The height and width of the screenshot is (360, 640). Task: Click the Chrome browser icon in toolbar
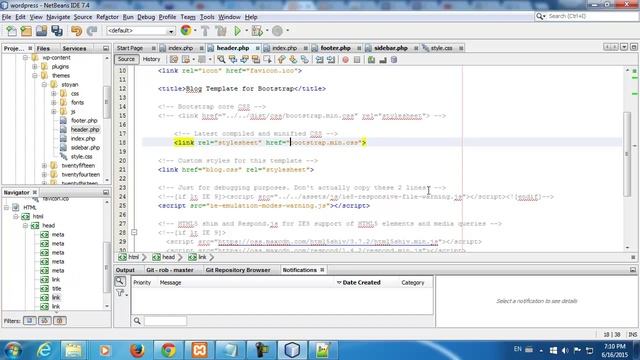(186, 30)
